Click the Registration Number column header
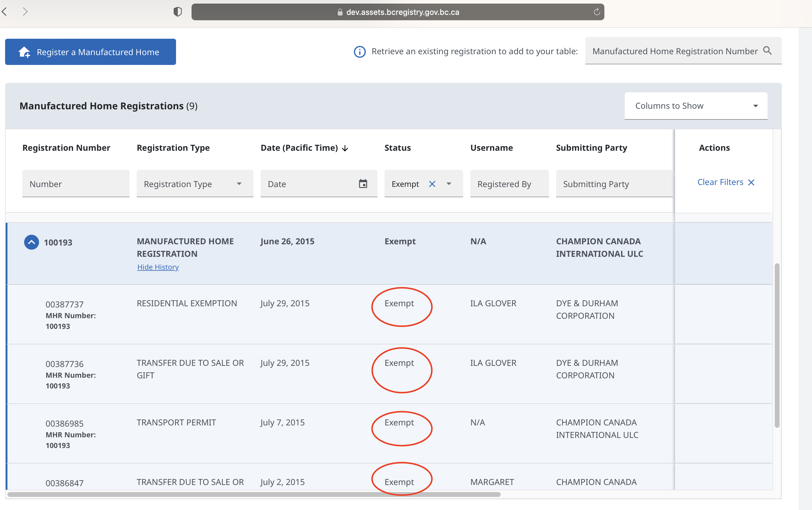812x510 pixels. point(66,148)
